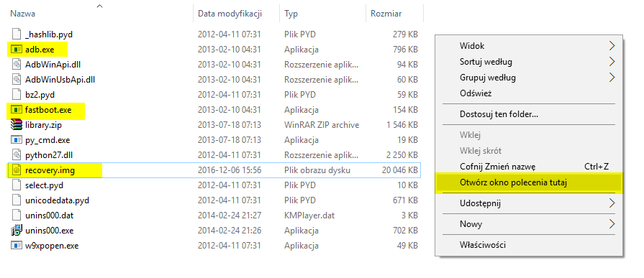Select the w9xpopen.exe application icon
Viewport: 644px width, 278px height.
tap(17, 246)
